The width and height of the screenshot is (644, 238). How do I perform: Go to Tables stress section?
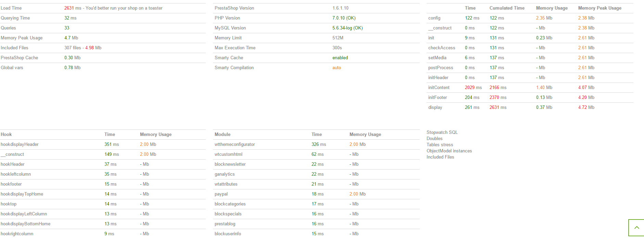point(440,145)
